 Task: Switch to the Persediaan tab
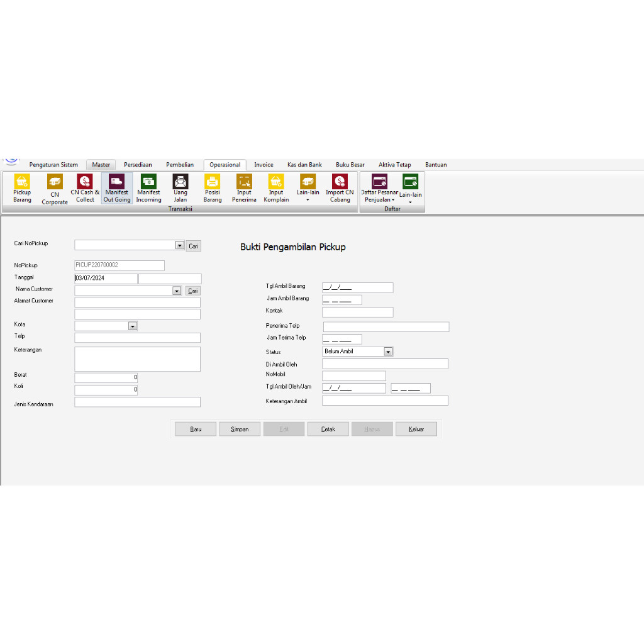pos(138,165)
